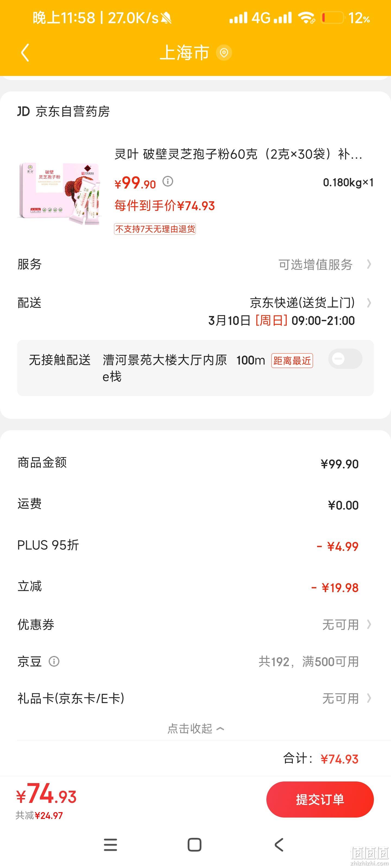This screenshot has width=391, height=868.
Task: Tap the Android recent apps menu icon
Action: point(110,844)
